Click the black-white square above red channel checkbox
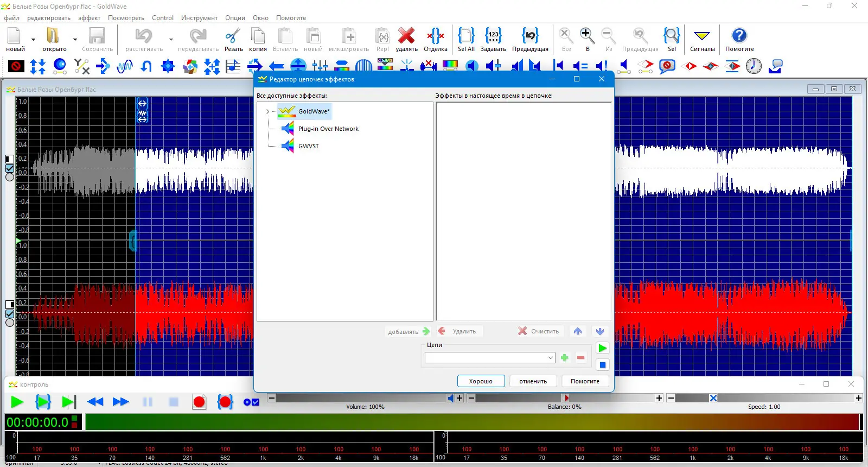The width and height of the screenshot is (868, 467). [10, 304]
